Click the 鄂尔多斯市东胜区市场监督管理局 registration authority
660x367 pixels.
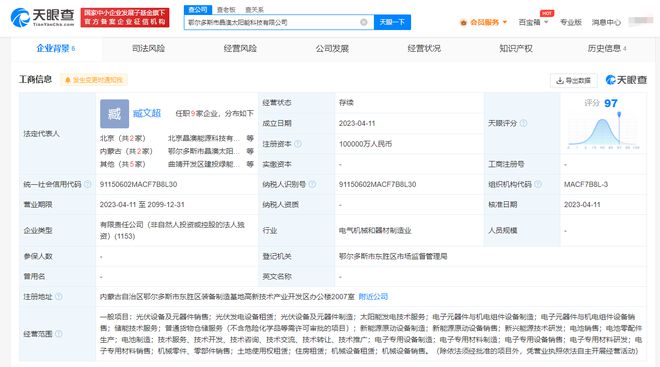click(393, 256)
